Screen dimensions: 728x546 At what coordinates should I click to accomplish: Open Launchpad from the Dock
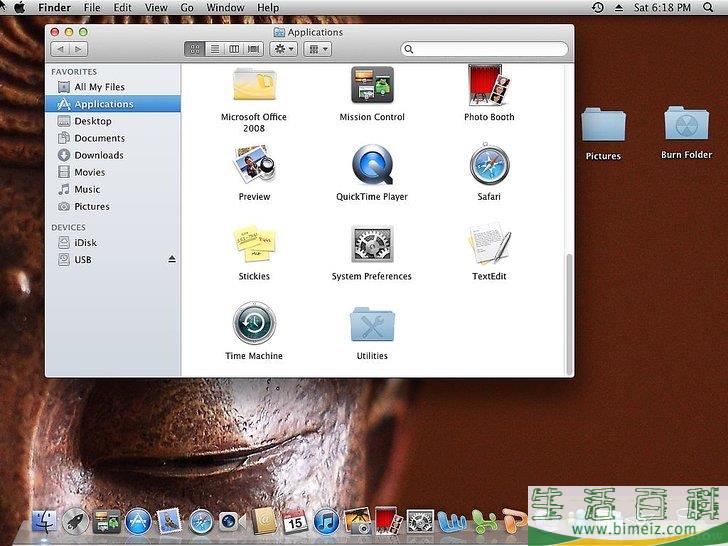click(x=75, y=521)
